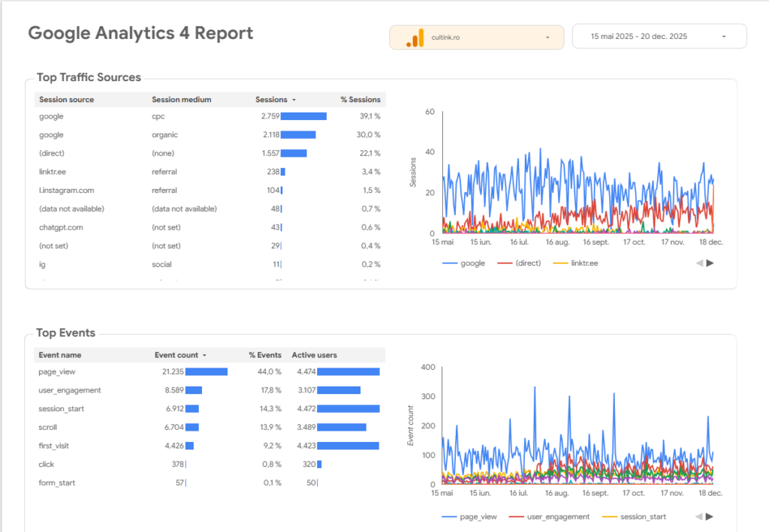769x532 pixels.
Task: Click the sort arrow beside Sessions header
Action: point(294,100)
